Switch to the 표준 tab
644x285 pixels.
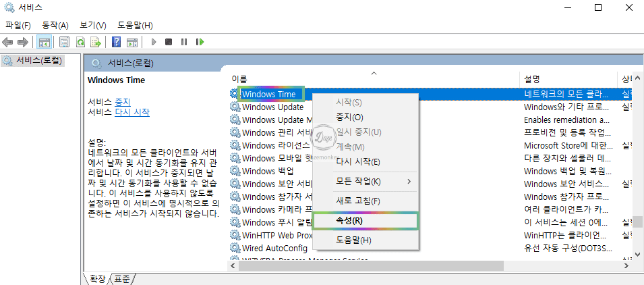coord(122,279)
